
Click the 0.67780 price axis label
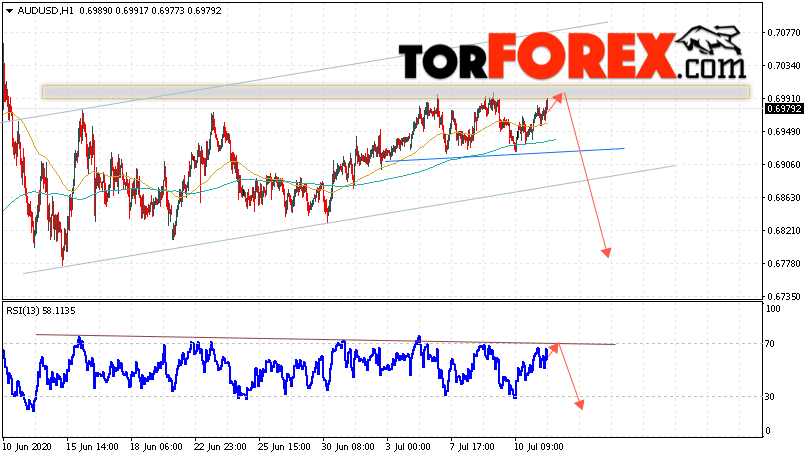point(784,263)
